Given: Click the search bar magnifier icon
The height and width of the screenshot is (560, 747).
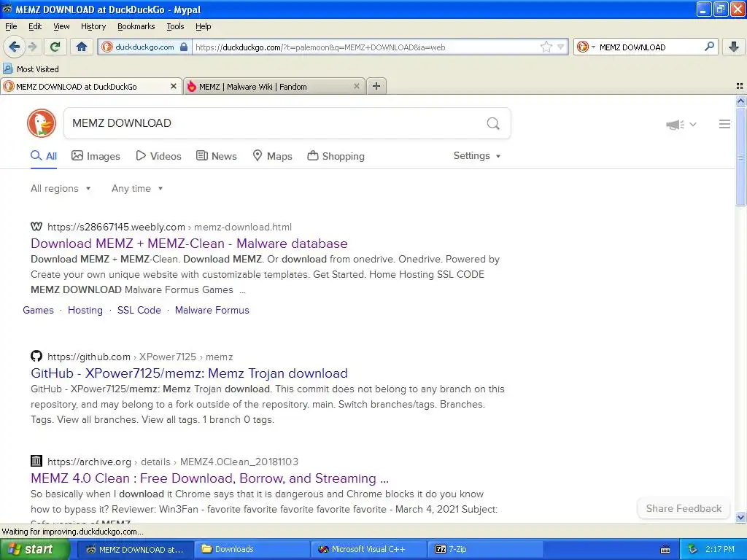Looking at the screenshot, I should [709, 47].
